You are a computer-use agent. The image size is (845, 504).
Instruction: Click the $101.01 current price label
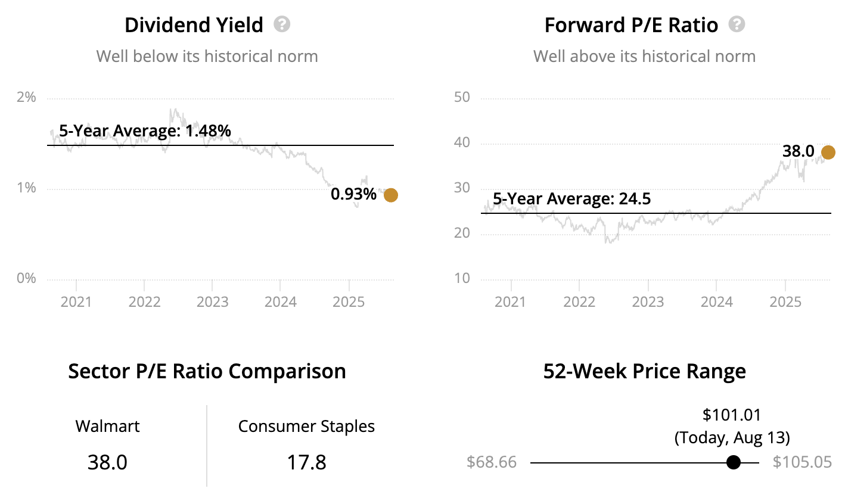point(732,415)
